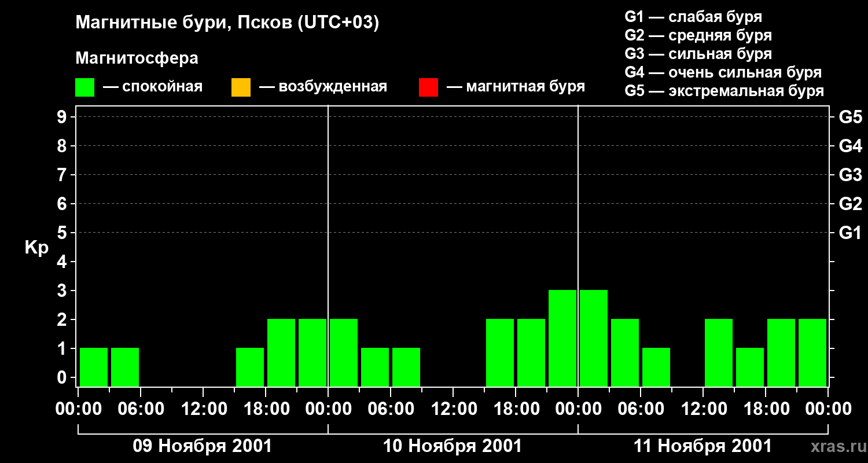The image size is (868, 463).
Task: Click the 11 Ноября bar between 12:00 and 15:00
Action: [x=719, y=352]
